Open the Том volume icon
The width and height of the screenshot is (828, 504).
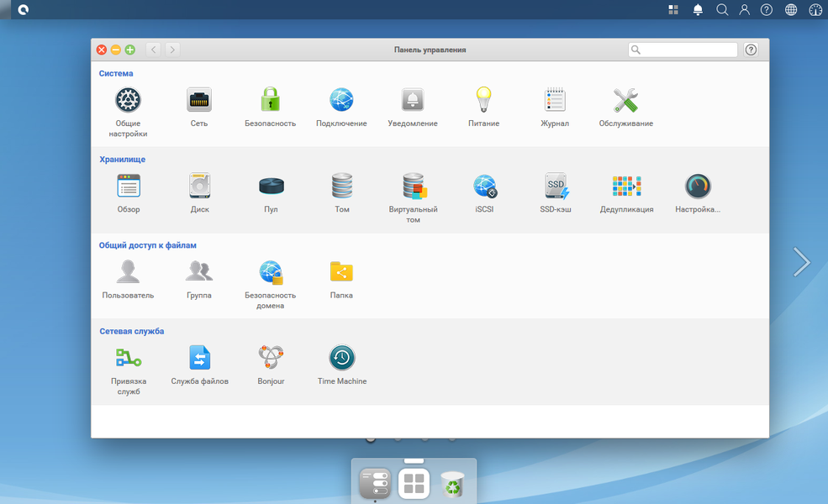(341, 186)
